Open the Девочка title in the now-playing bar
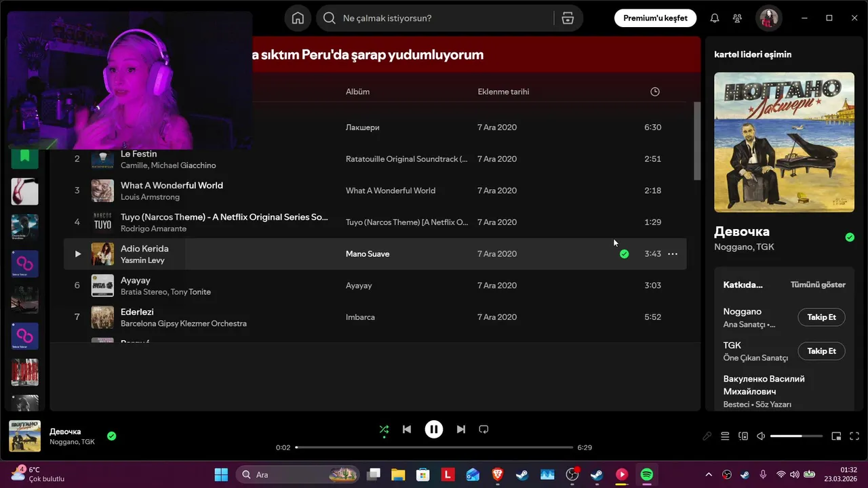The height and width of the screenshot is (488, 868). pos(65,432)
